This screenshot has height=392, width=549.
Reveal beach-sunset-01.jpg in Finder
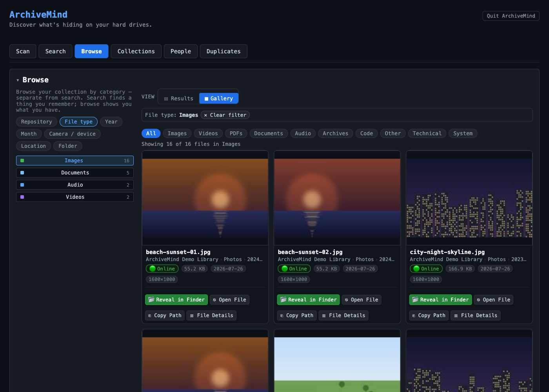[x=176, y=300]
